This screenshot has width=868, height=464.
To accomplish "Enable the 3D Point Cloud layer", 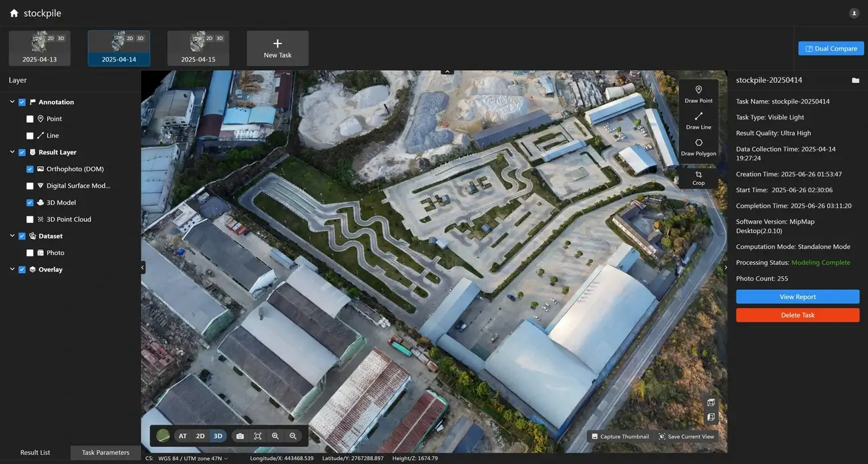I will point(30,219).
